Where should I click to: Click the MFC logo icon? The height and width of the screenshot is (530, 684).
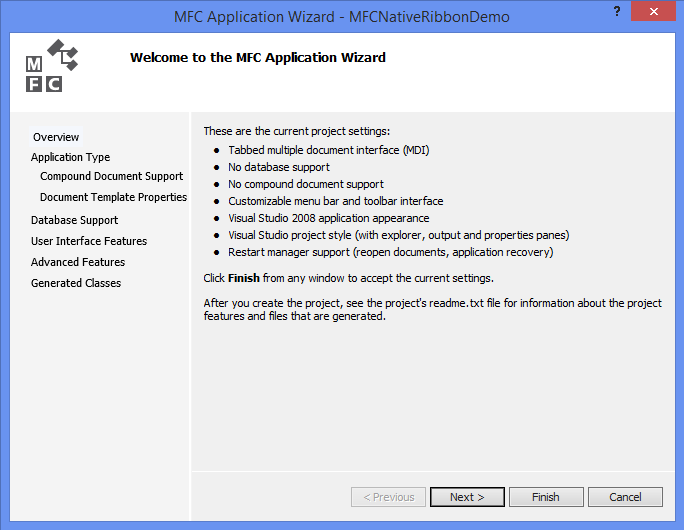pos(52,65)
